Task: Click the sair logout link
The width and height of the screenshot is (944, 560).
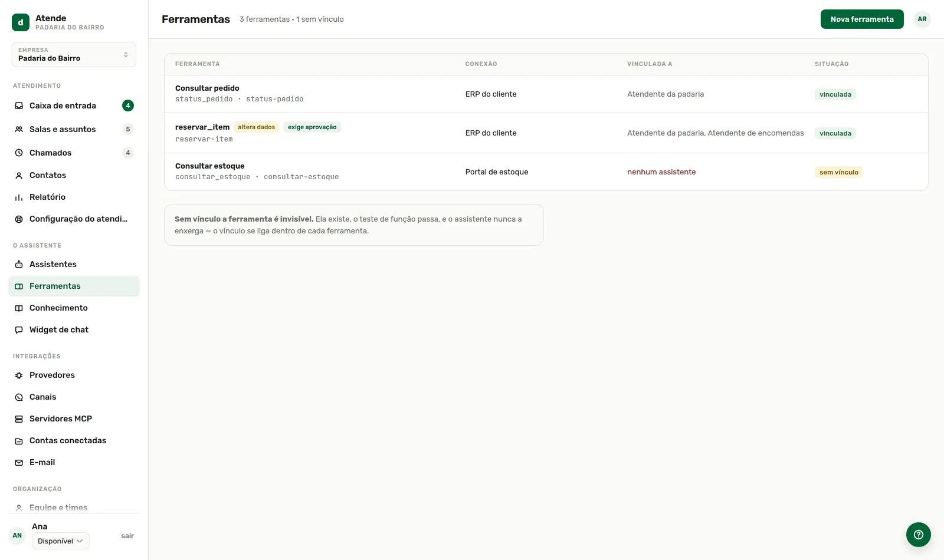Action: click(127, 536)
